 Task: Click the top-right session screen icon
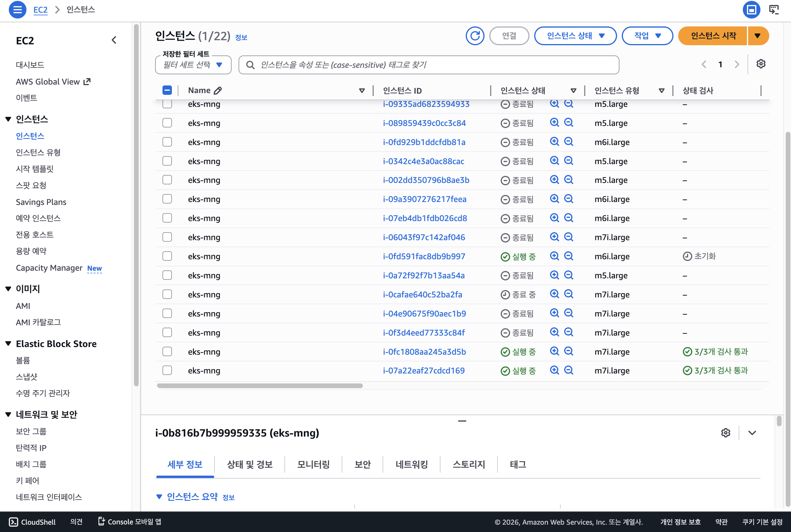pyautogui.click(x=774, y=9)
